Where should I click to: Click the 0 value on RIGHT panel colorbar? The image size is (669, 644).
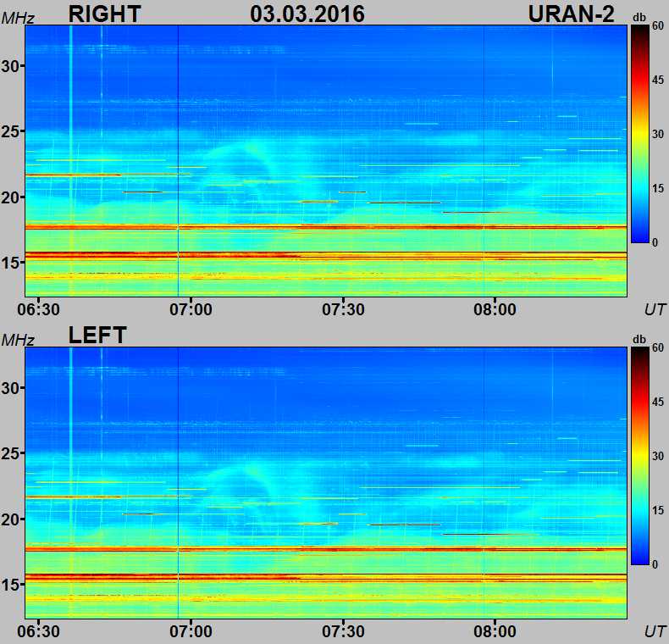pyautogui.click(x=655, y=242)
